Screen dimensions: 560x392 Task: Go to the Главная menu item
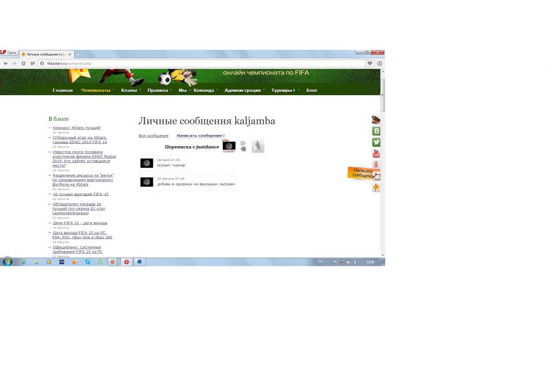[63, 90]
